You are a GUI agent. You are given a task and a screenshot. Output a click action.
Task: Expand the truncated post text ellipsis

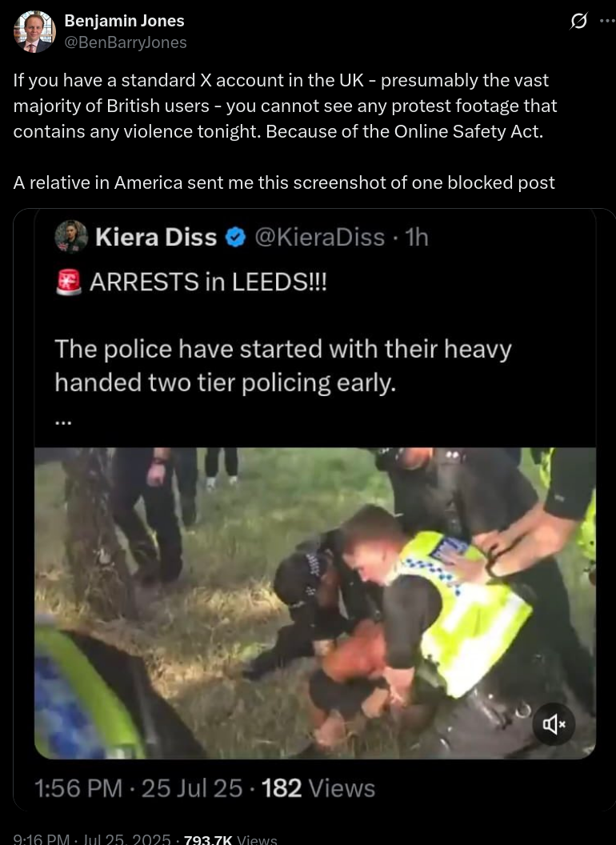[63, 423]
